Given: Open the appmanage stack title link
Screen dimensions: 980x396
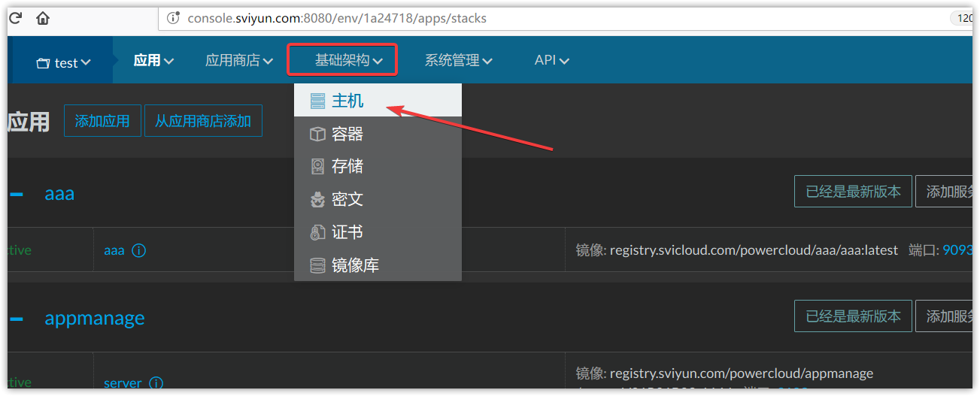Looking at the screenshot, I should [x=95, y=318].
